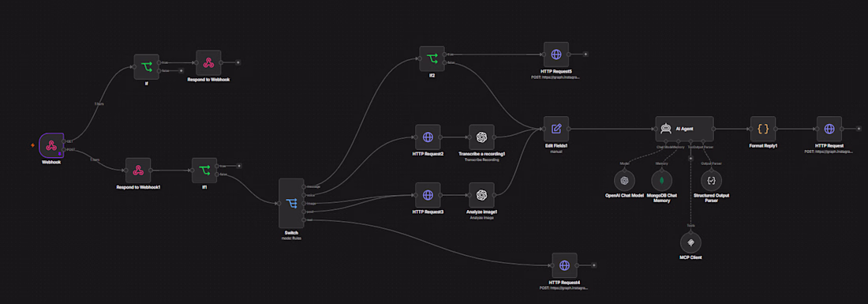Click the Webhook POST output handle
Image resolution: width=868 pixels, height=304 pixels.
click(x=64, y=149)
